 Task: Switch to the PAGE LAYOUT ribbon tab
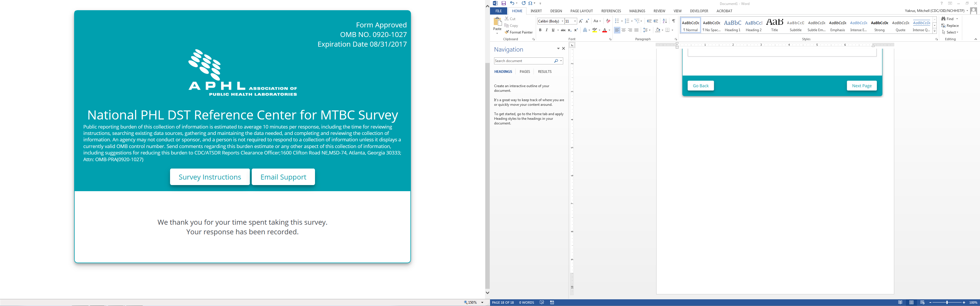pos(581,11)
